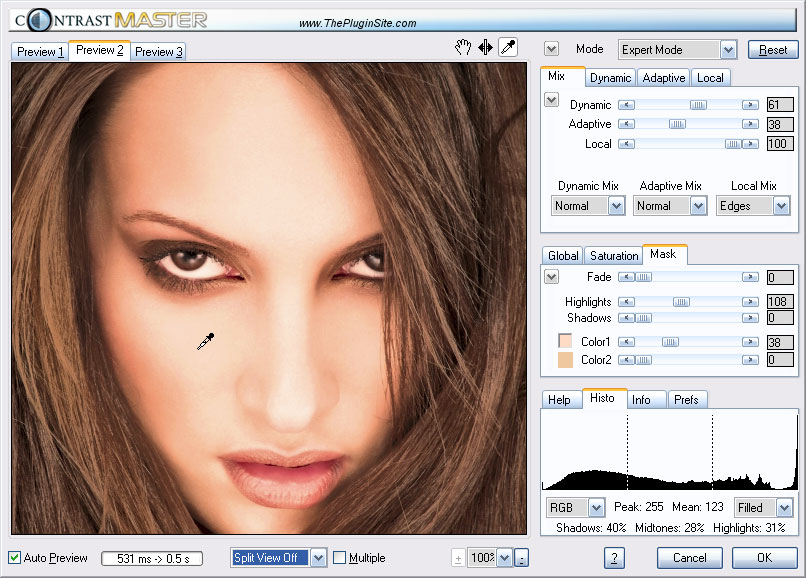
Task: Select the hand pan tool
Action: [x=463, y=47]
